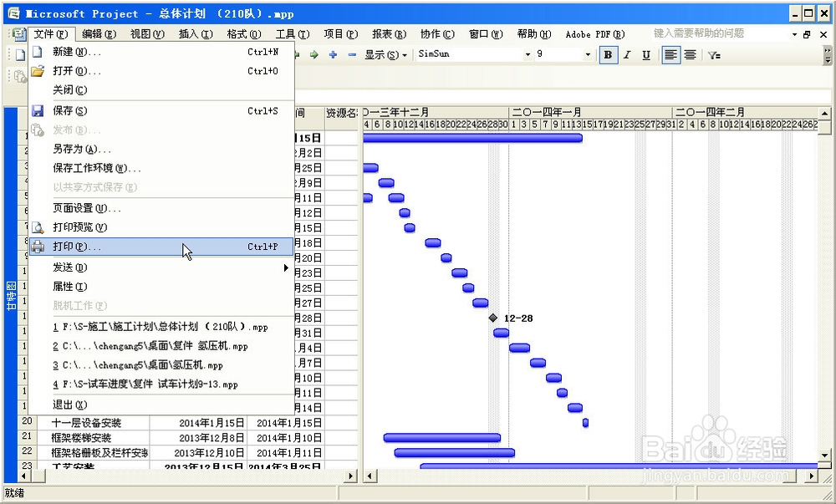Screen dimensions: 836x504
Task: Toggle bold formatting
Action: pyautogui.click(x=608, y=55)
